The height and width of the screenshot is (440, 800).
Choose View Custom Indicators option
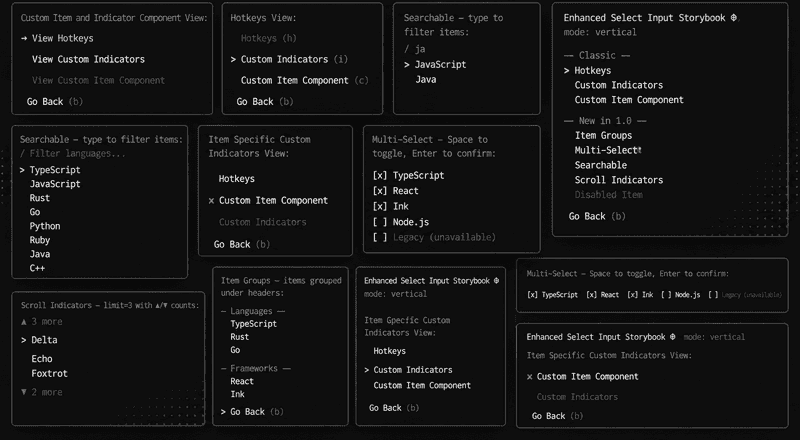(88, 59)
